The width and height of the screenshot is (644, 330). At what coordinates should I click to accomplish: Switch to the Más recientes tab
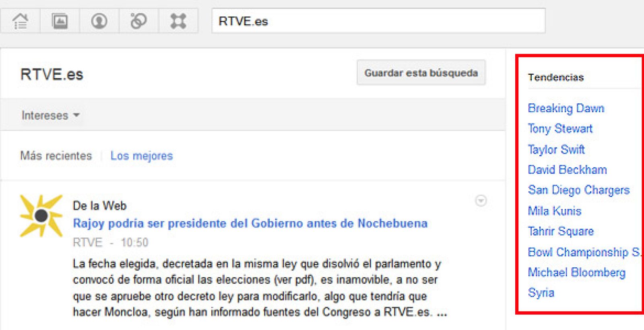pyautogui.click(x=56, y=156)
